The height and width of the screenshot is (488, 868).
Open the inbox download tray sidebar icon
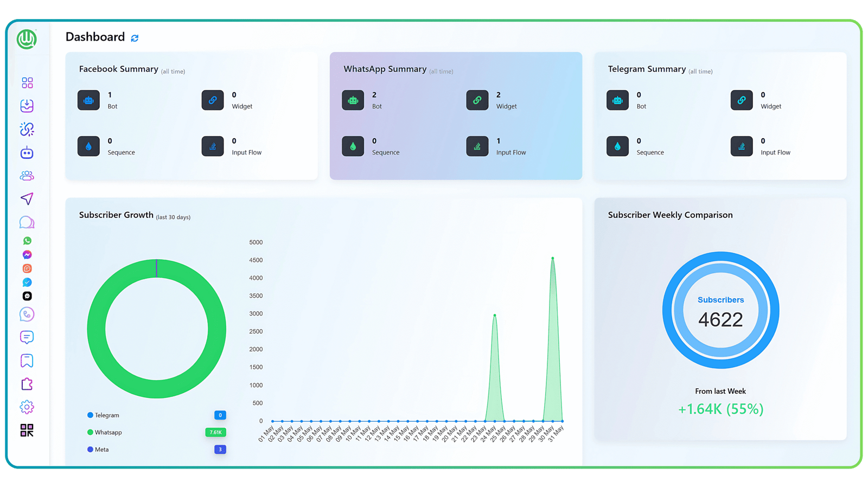tap(27, 106)
